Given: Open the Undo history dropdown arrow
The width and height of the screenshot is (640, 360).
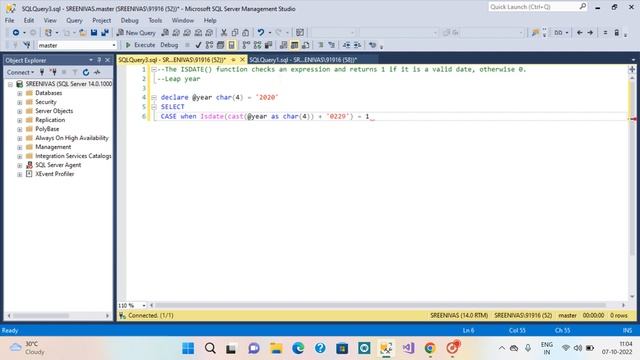Looking at the screenshot, I should pos(269,33).
